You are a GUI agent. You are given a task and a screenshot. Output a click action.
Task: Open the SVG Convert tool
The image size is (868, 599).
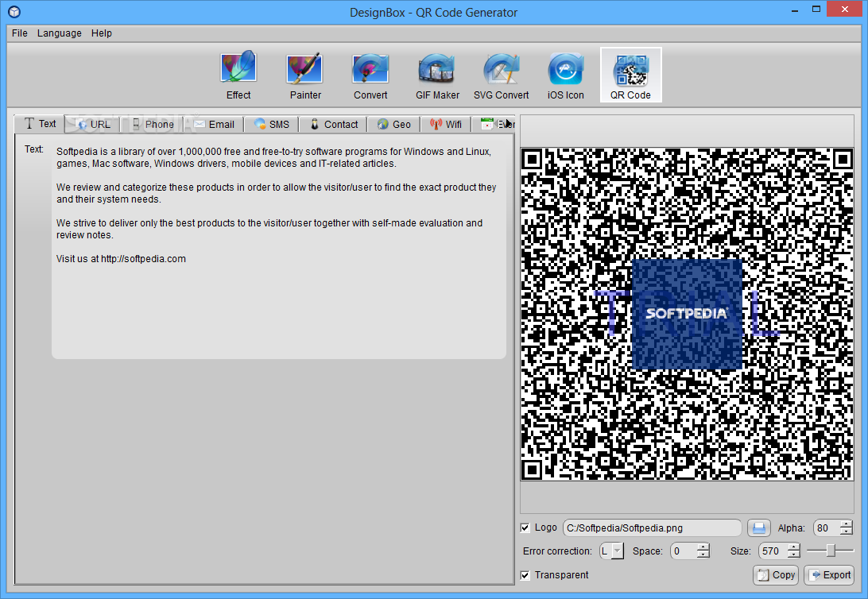[x=501, y=75]
